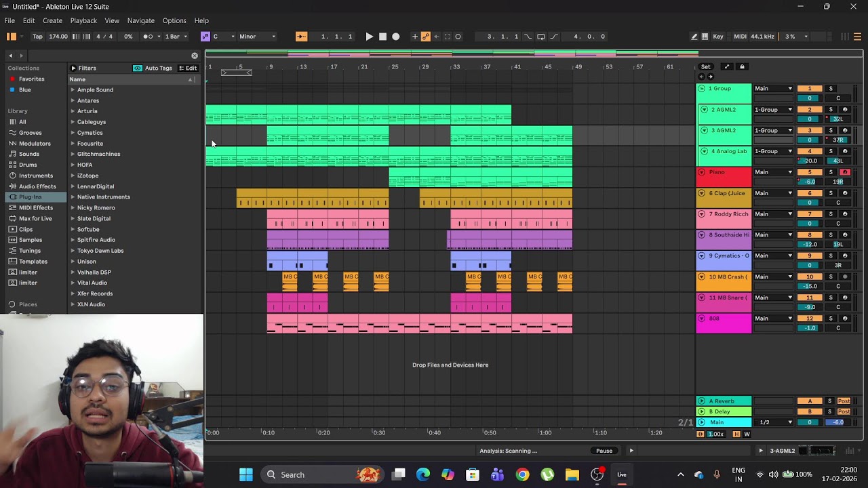Expand the Spitfire Audio plug-in folder
Viewport: 868px width, 488px height.
click(x=73, y=240)
